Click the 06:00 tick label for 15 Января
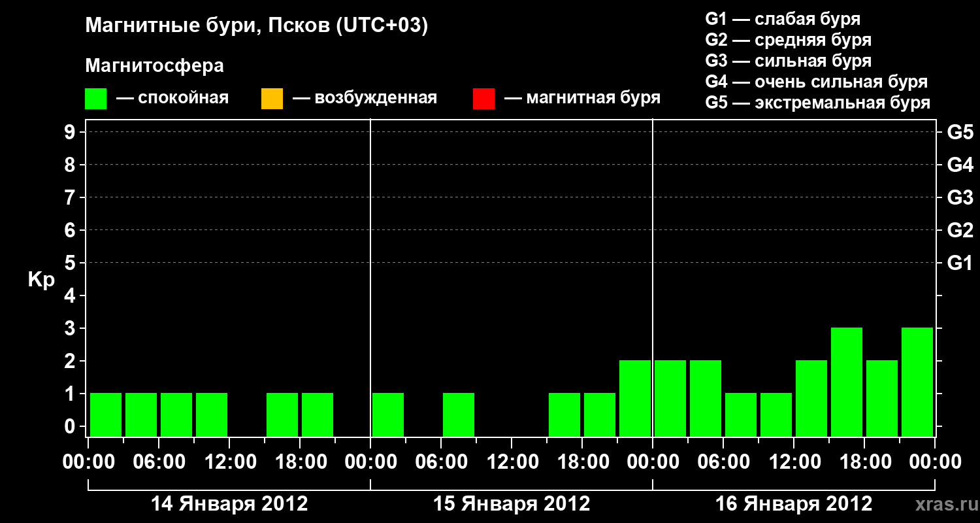Image resolution: width=980 pixels, height=523 pixels. (x=441, y=462)
